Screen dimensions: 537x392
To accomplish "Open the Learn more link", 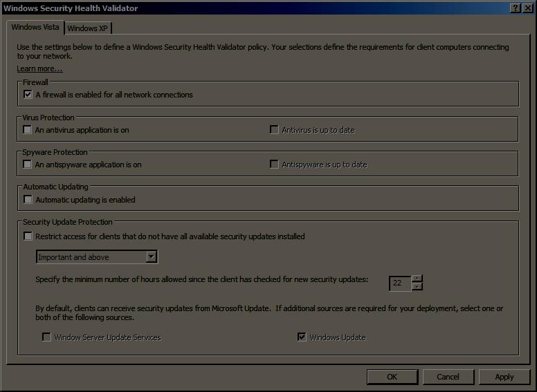I will [39, 68].
